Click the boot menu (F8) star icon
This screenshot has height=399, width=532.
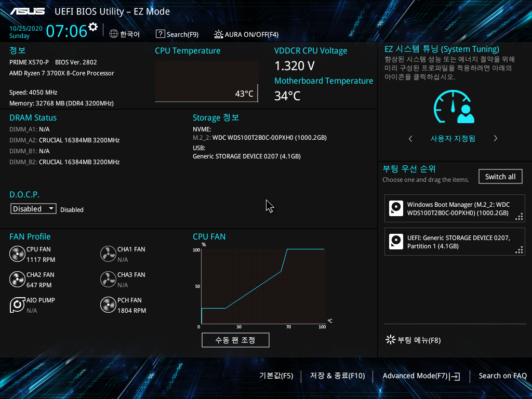[x=391, y=340]
